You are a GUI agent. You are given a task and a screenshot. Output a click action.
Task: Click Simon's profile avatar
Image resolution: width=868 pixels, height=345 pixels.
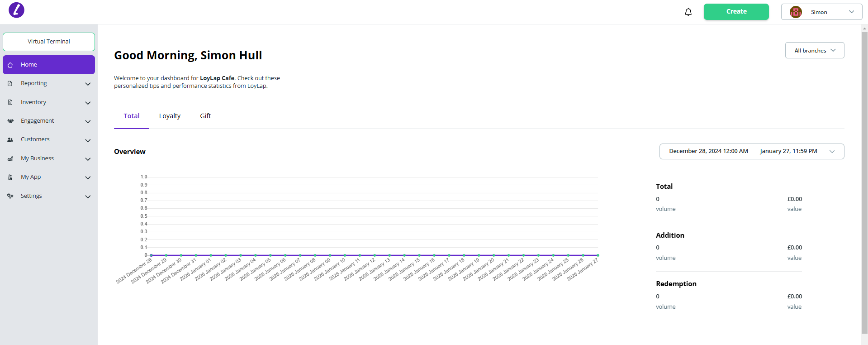(796, 12)
